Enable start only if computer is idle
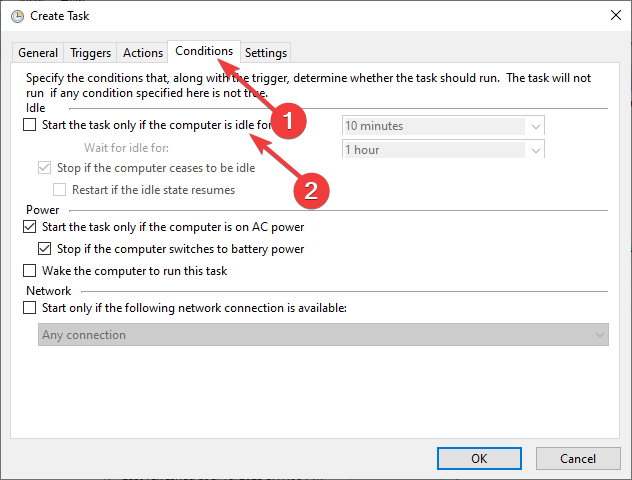Viewport: 632px width, 480px height. [x=29, y=126]
